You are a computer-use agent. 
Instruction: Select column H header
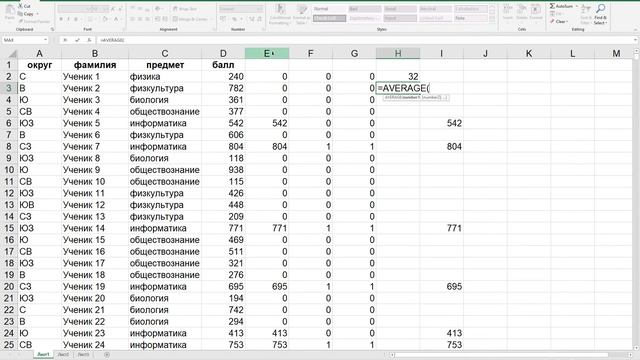coord(398,53)
